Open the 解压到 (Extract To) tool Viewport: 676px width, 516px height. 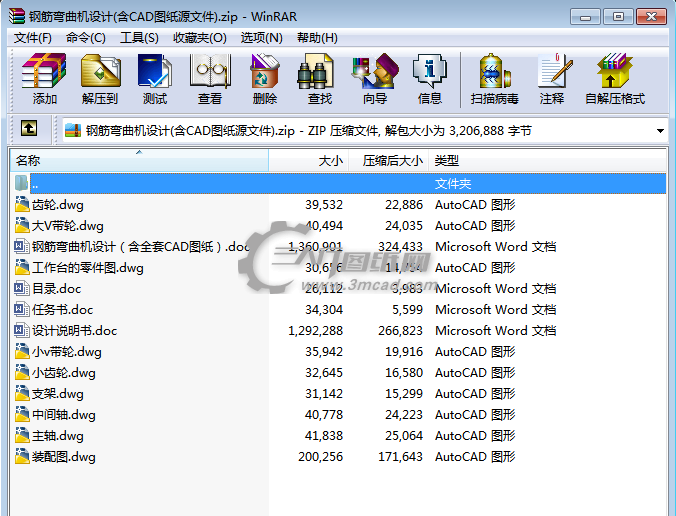tap(100, 79)
